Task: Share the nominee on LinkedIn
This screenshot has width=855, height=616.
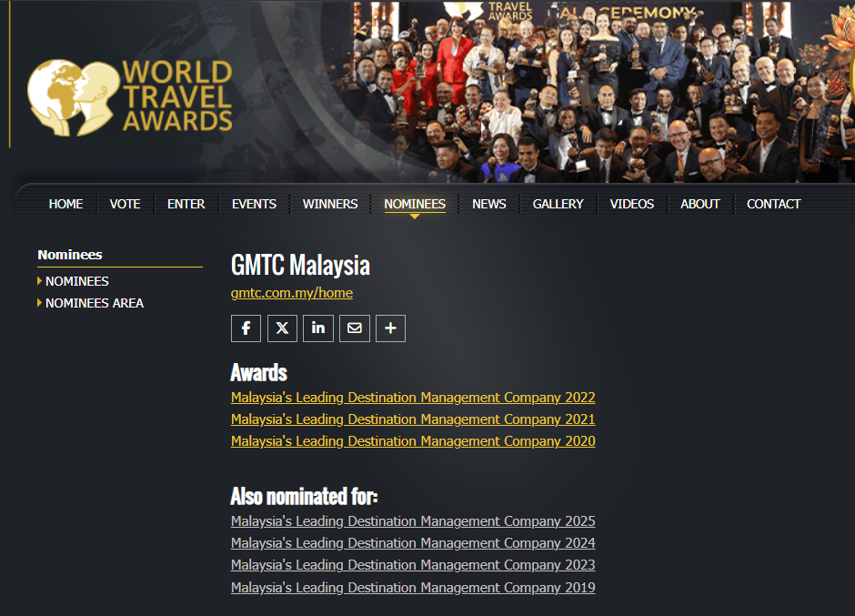Action: click(318, 328)
